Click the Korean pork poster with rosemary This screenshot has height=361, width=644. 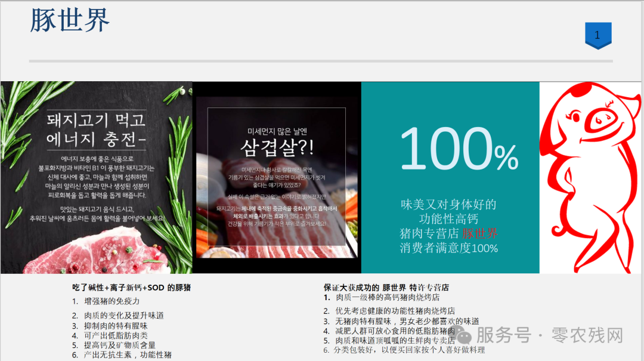(x=97, y=177)
